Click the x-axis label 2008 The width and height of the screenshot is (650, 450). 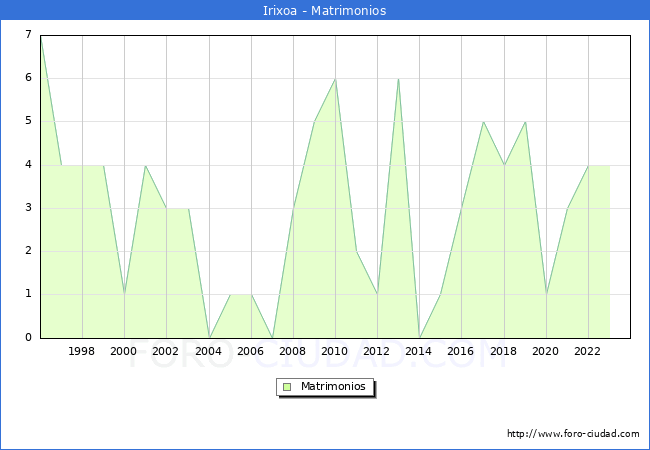point(293,351)
